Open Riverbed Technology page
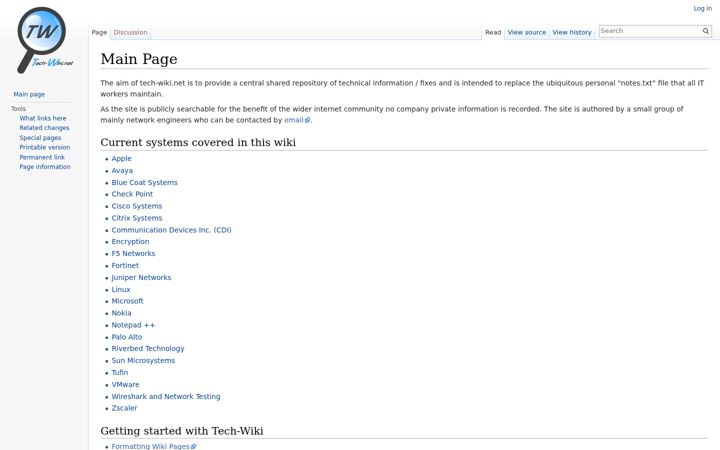 (x=148, y=349)
